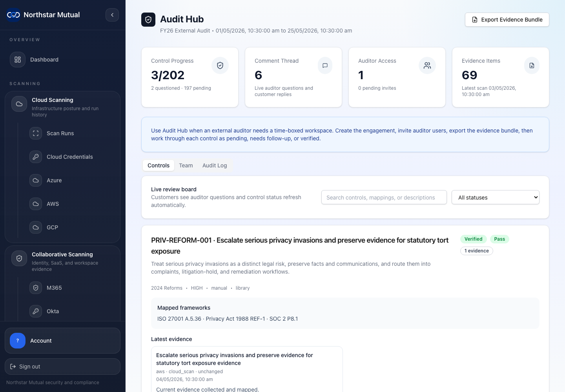Open Okta label under Collaborative Scanning

(x=53, y=311)
